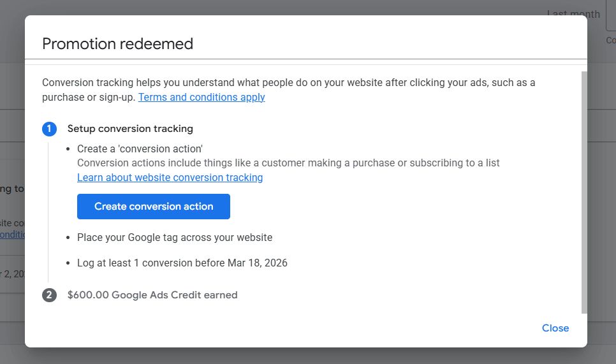Click the Place your Google tag bullet text
Image resolution: width=616 pixels, height=364 pixels.
[175, 237]
